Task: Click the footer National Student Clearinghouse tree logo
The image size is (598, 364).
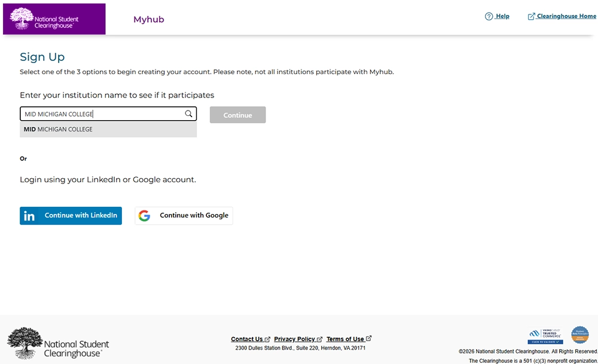Action: tap(58, 343)
